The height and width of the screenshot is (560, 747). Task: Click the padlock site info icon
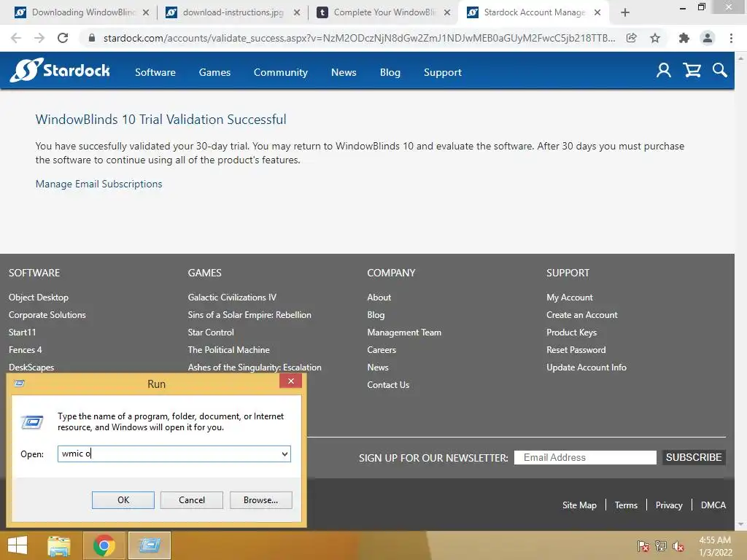pos(92,38)
